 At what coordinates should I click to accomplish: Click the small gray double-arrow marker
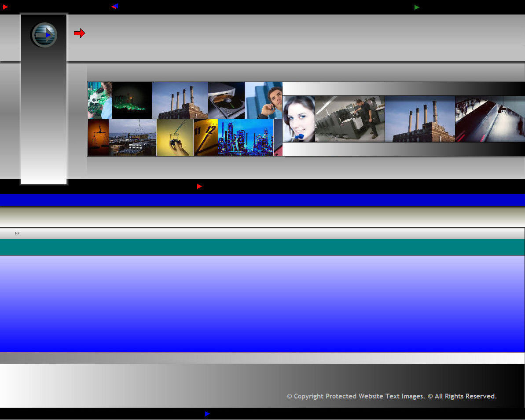pyautogui.click(x=17, y=234)
